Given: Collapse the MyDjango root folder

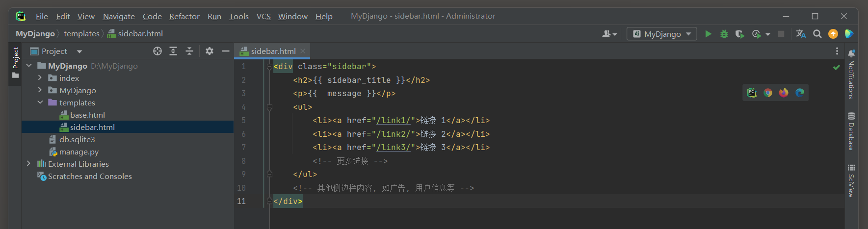Looking at the screenshot, I should (x=29, y=66).
